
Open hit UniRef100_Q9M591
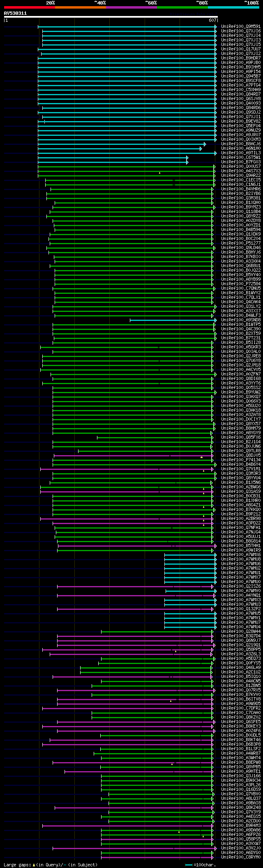click(x=241, y=26)
